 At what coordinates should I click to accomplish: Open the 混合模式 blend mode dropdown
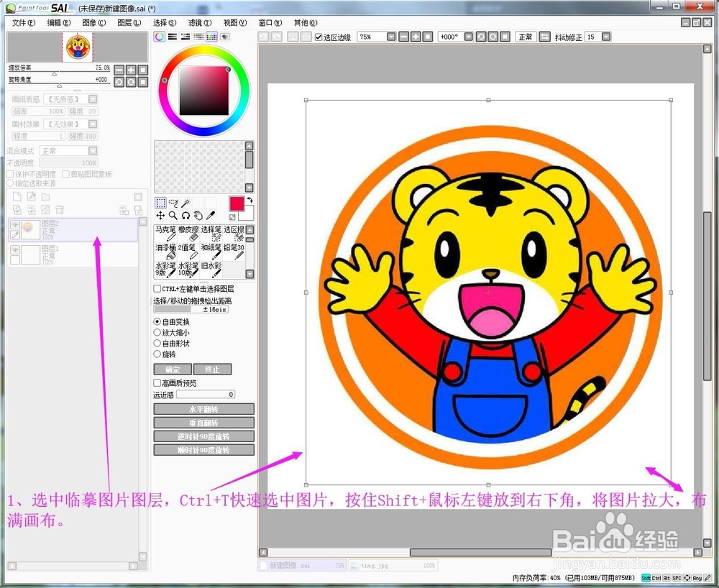click(93, 151)
